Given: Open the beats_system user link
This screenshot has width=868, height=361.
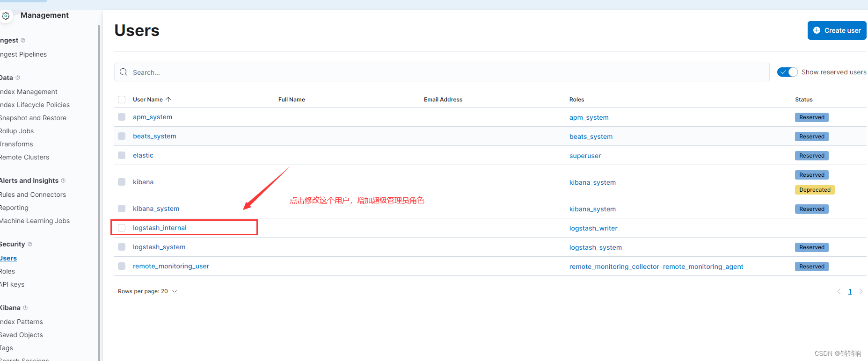Looking at the screenshot, I should [x=154, y=136].
